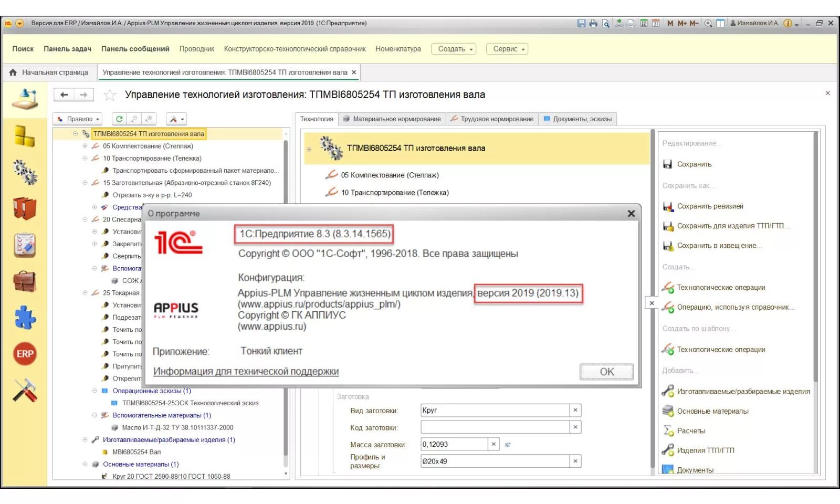
Task: Open Проводник in the top menu
Action: 197,49
